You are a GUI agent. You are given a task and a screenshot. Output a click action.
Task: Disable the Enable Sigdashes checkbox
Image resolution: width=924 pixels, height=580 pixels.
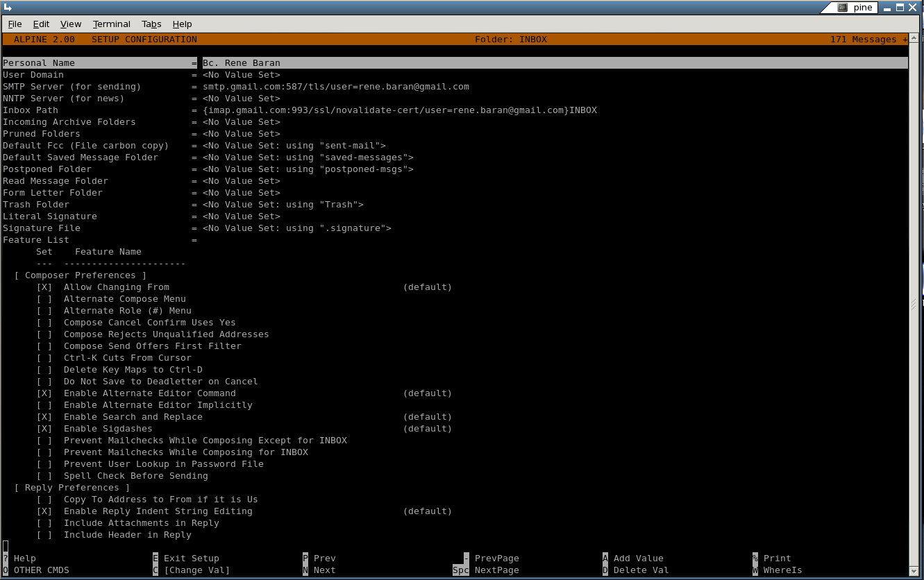(x=44, y=429)
